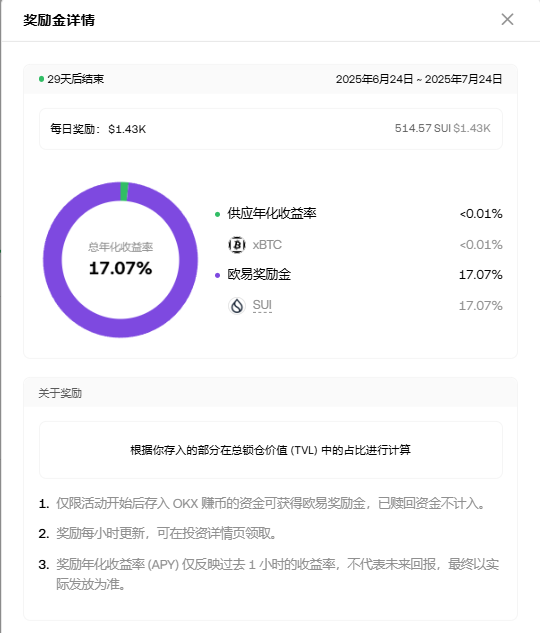The height and width of the screenshot is (633, 540).
Task: Click the 每日奖励 $1.43K label
Action: tap(98, 129)
